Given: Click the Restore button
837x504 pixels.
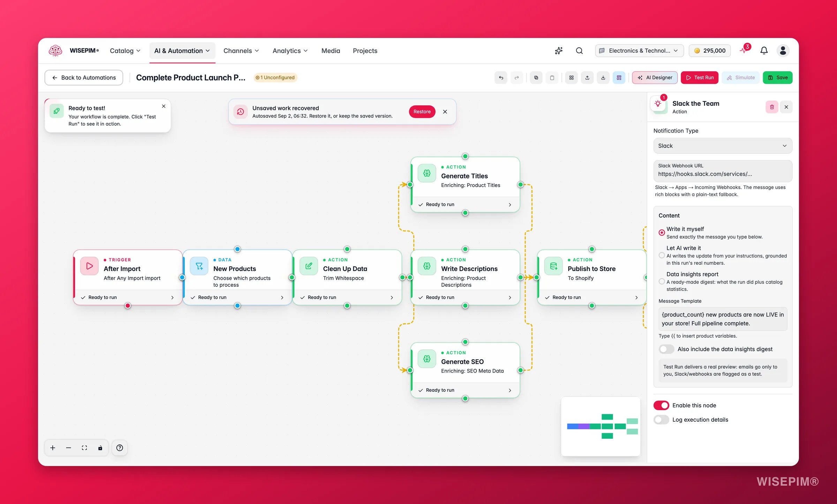Looking at the screenshot, I should tap(422, 112).
